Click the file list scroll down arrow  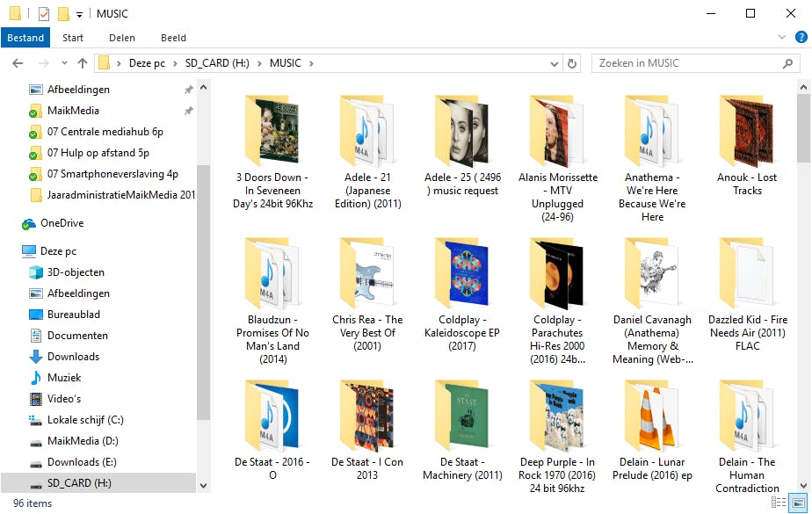point(804,486)
